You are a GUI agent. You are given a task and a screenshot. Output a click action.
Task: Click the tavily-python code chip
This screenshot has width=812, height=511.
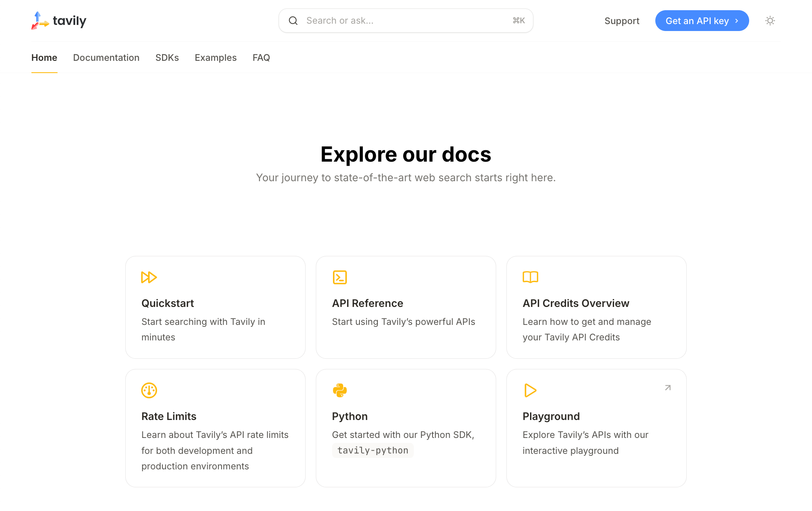pos(372,450)
